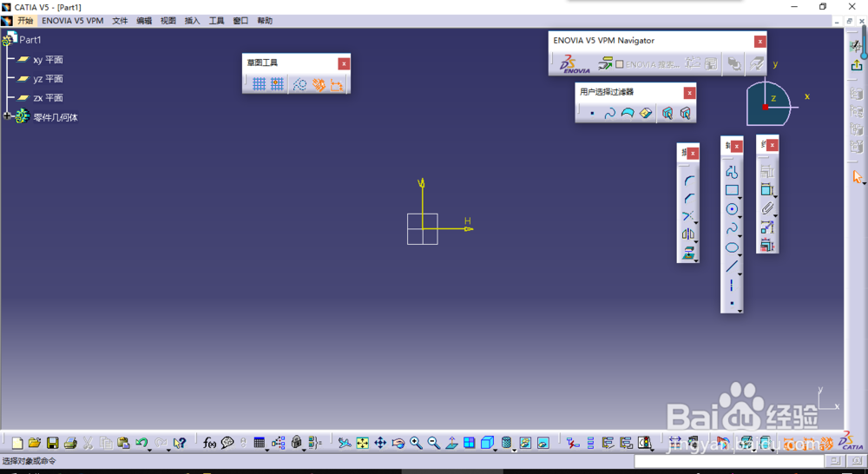Select the Rectangle sketch tool
This screenshot has width=868, height=474.
click(x=732, y=190)
